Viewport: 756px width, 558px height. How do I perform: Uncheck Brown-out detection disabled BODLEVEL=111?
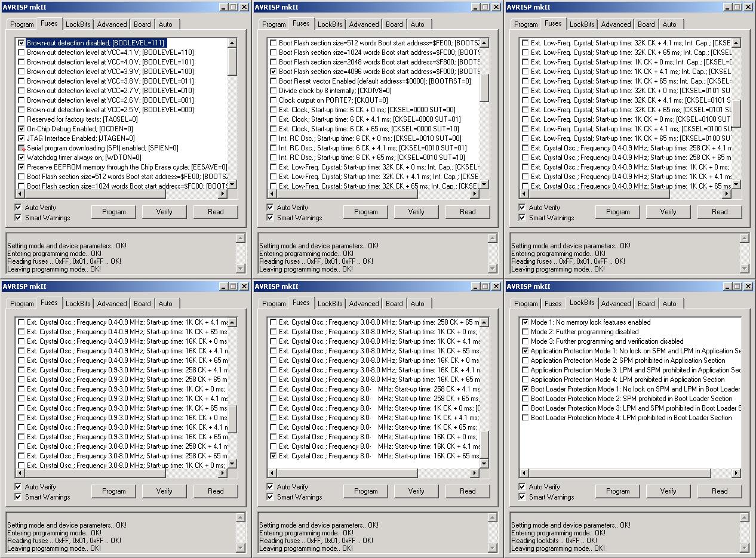click(21, 43)
